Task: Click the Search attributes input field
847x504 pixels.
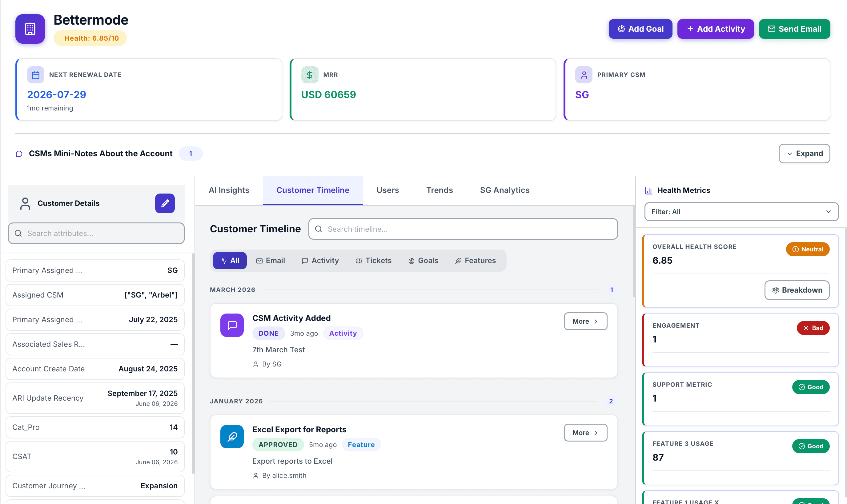Action: coord(96,233)
